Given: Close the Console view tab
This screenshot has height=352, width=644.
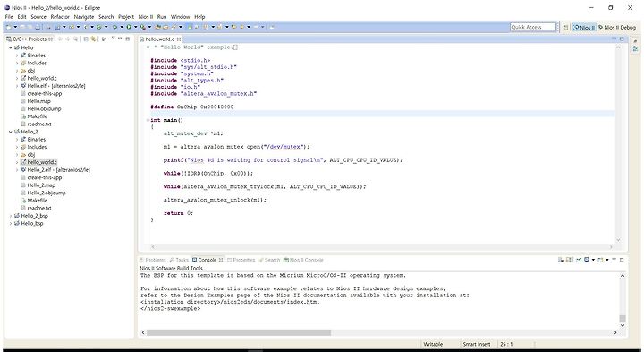Looking at the screenshot, I should pyautogui.click(x=221, y=260).
